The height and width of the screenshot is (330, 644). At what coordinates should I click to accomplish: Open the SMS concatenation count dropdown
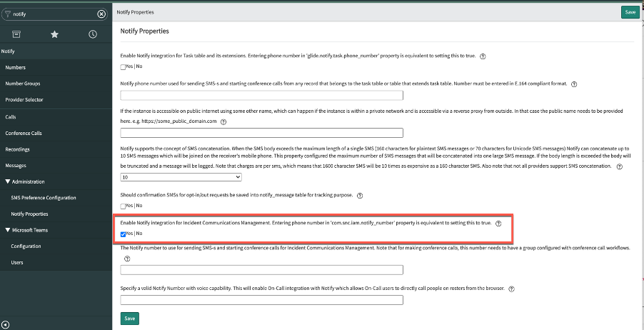[181, 176]
